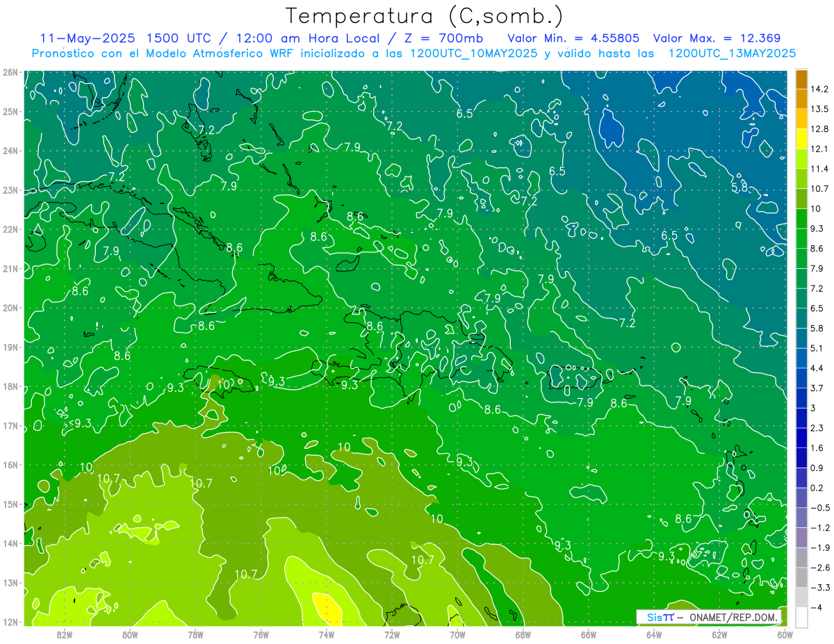The image size is (834, 644).
Task: Click the 22N latitude axis label
Action: 10,229
